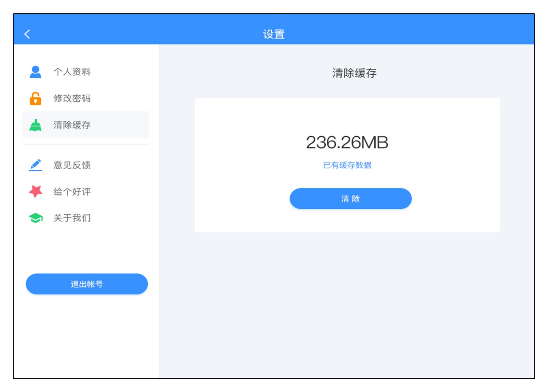This screenshot has height=392, width=548.
Task: Open 修改密码 menu item
Action: (86, 98)
